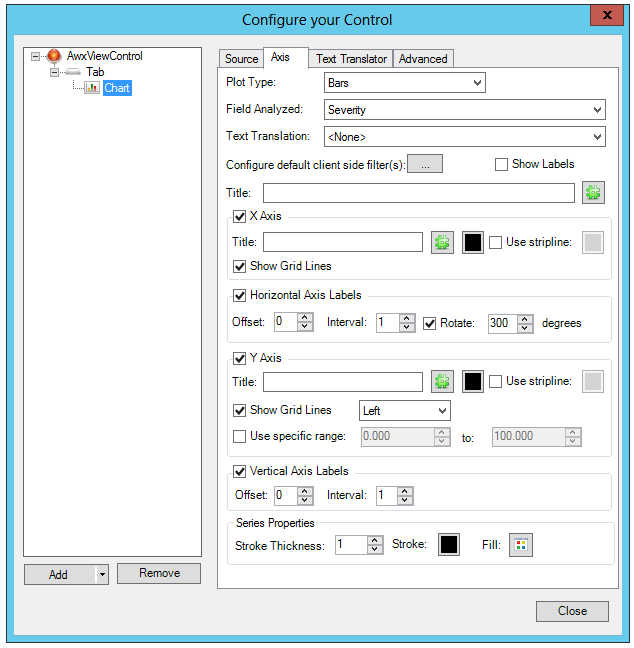Switch to the Advanced tab
634x648 pixels.
point(423,59)
